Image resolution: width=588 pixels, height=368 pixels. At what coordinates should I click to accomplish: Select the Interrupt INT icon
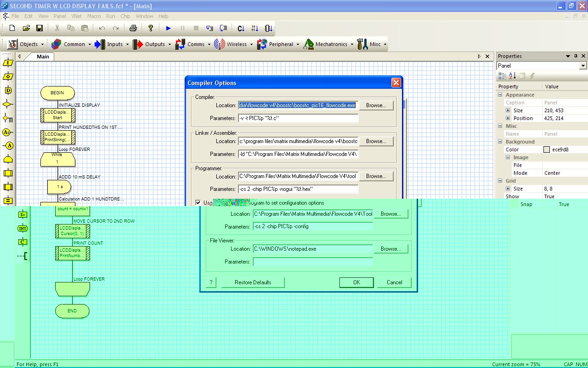click(23, 228)
